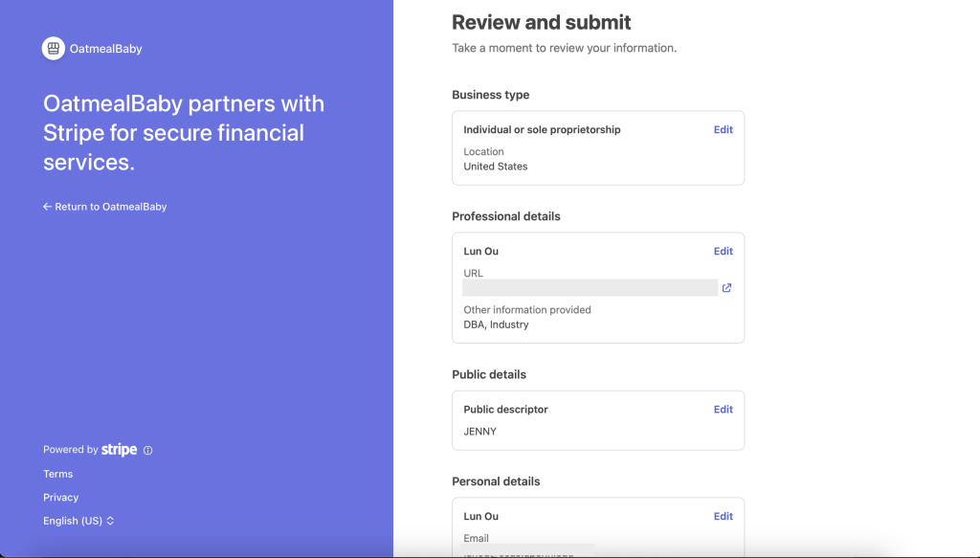Viewport: 980px width, 558px height.
Task: Click the Lun Ou Professional details card
Action: (598, 287)
